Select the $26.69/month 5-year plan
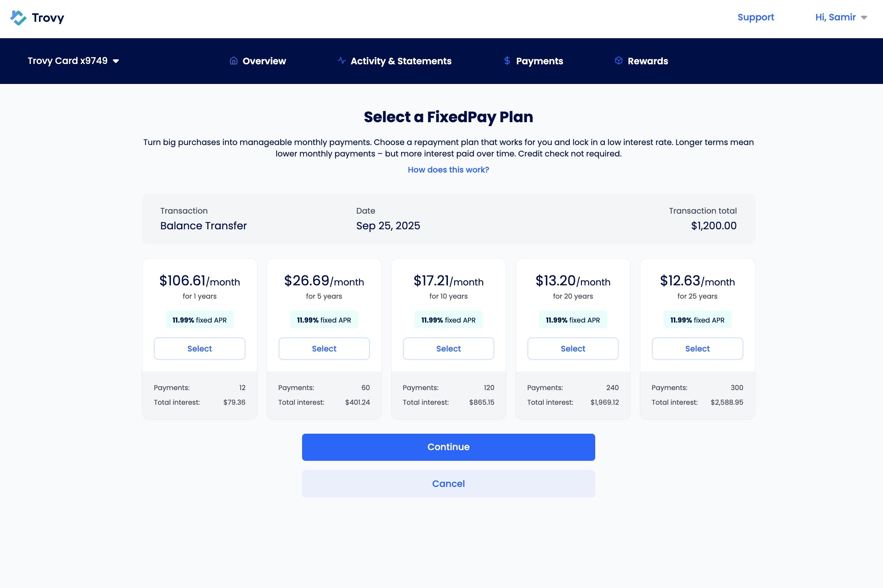Screen dimensions: 883x588 [x=324, y=348]
